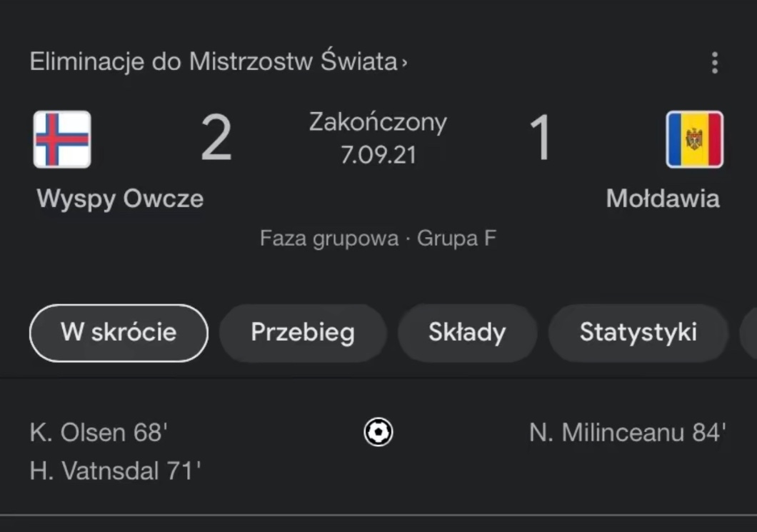This screenshot has height=532, width=757.
Task: Click the Faza grupowa · Grupa F text
Action: [378, 238]
